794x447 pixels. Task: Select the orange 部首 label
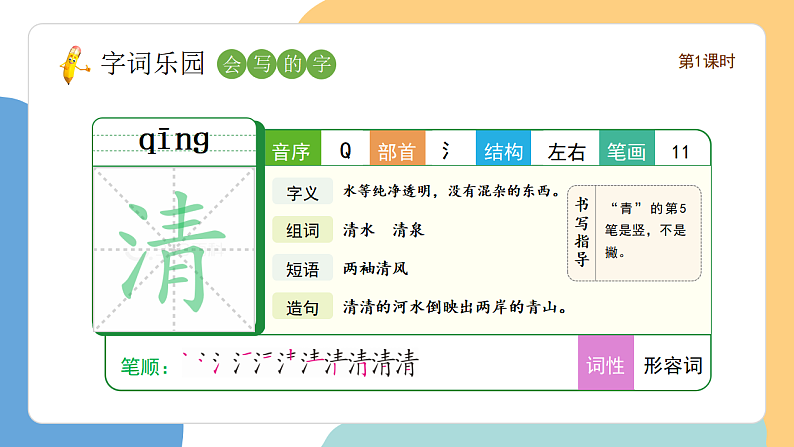(397, 151)
